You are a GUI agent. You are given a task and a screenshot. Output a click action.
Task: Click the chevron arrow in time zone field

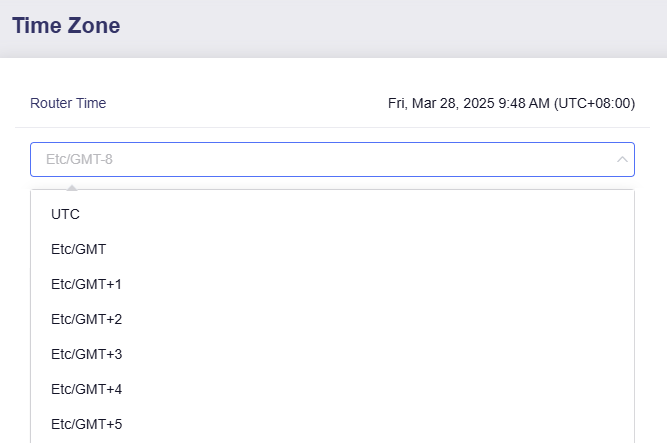point(622,160)
